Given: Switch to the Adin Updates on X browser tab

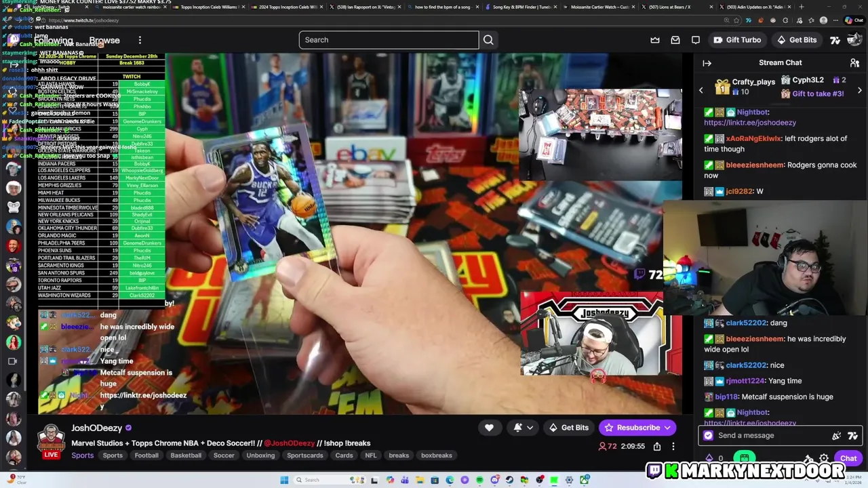Looking at the screenshot, I should tap(755, 7).
